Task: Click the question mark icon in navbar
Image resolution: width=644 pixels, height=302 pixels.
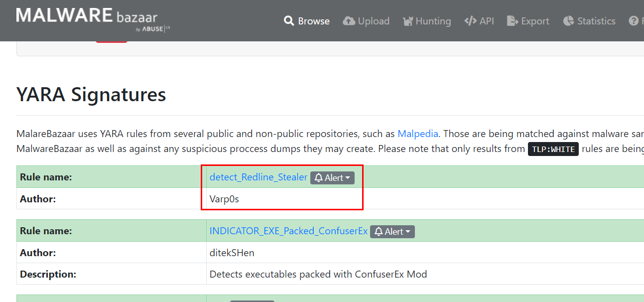Action: click(x=634, y=21)
